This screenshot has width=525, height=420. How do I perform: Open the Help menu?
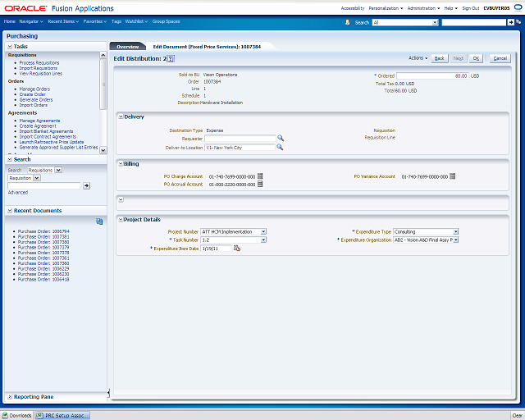450,8
